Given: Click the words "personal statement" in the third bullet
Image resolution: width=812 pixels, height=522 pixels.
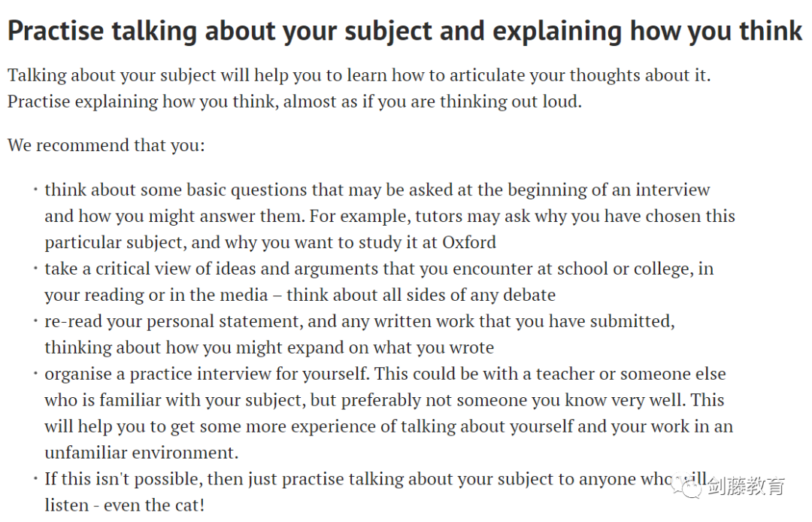Looking at the screenshot, I should (223, 321).
